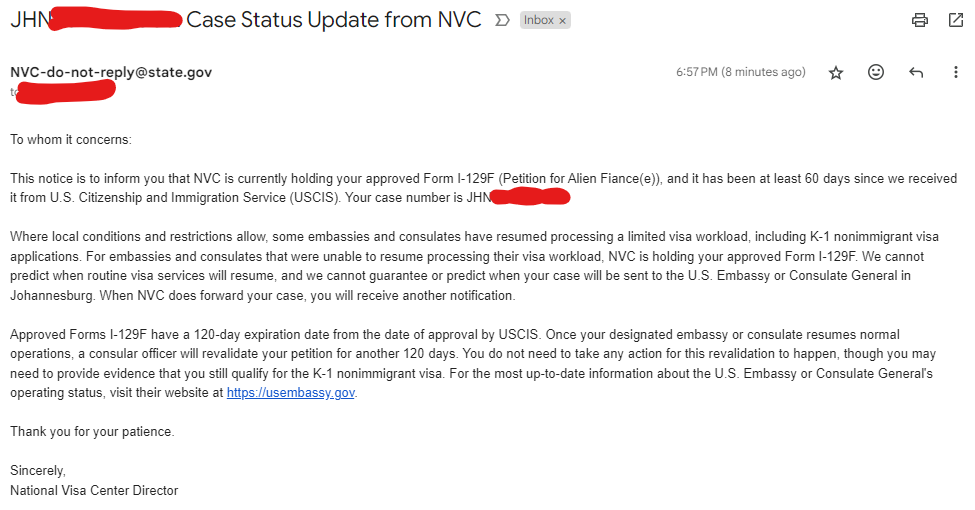Toggle the importance marker beside the subject
This screenshot has height=510, width=975.
click(502, 21)
